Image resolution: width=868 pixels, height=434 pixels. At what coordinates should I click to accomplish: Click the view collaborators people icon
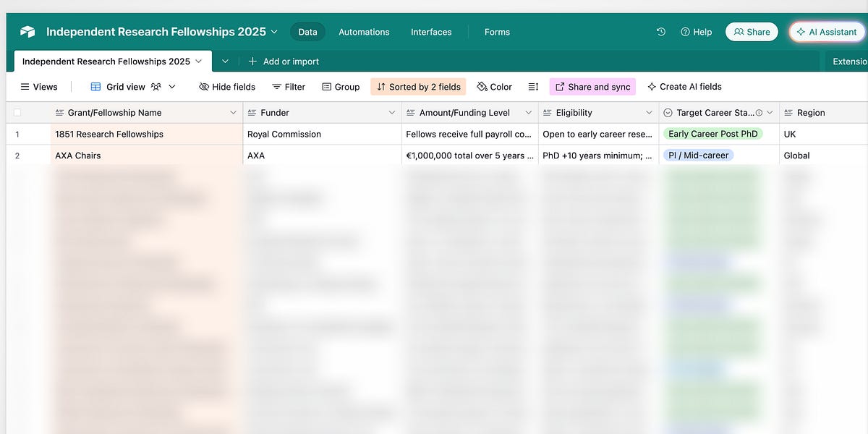pos(157,87)
